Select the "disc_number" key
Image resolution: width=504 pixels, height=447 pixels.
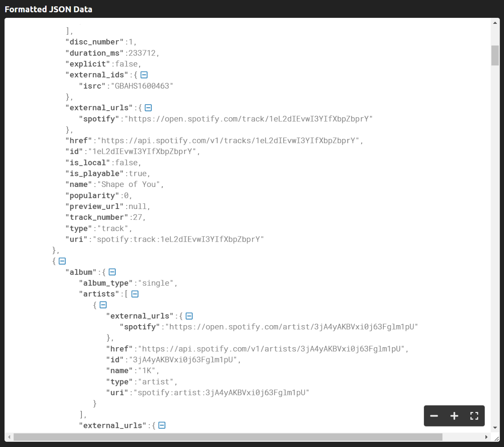(95, 42)
